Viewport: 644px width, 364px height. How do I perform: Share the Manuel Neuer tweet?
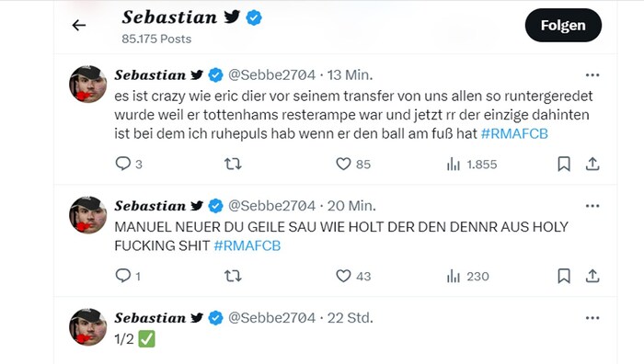592,276
